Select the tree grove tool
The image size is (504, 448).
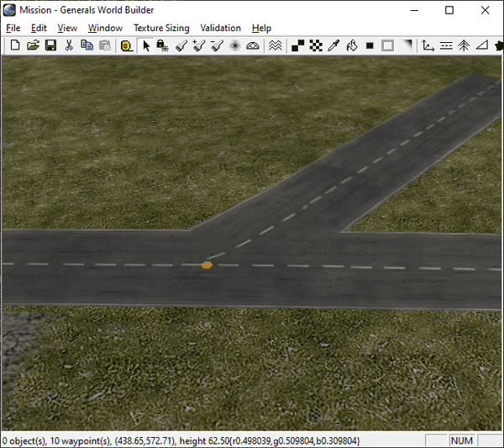[464, 45]
